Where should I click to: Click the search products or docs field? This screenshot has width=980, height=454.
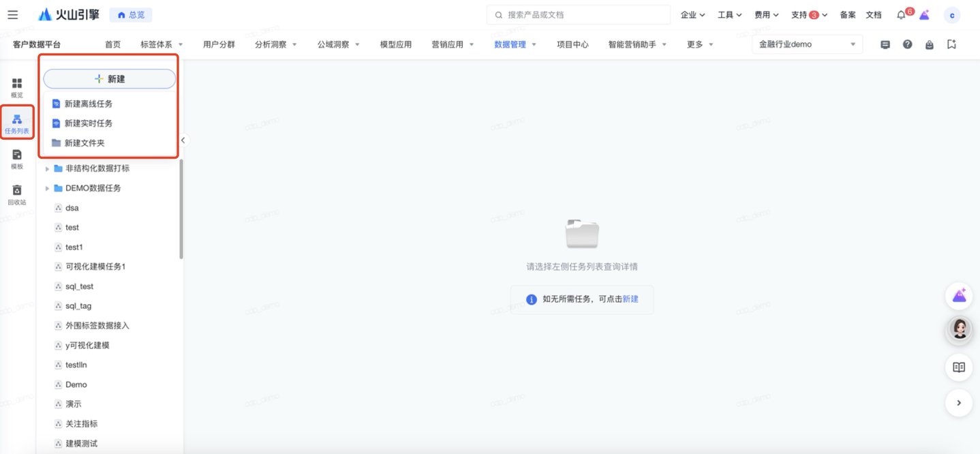click(579, 15)
